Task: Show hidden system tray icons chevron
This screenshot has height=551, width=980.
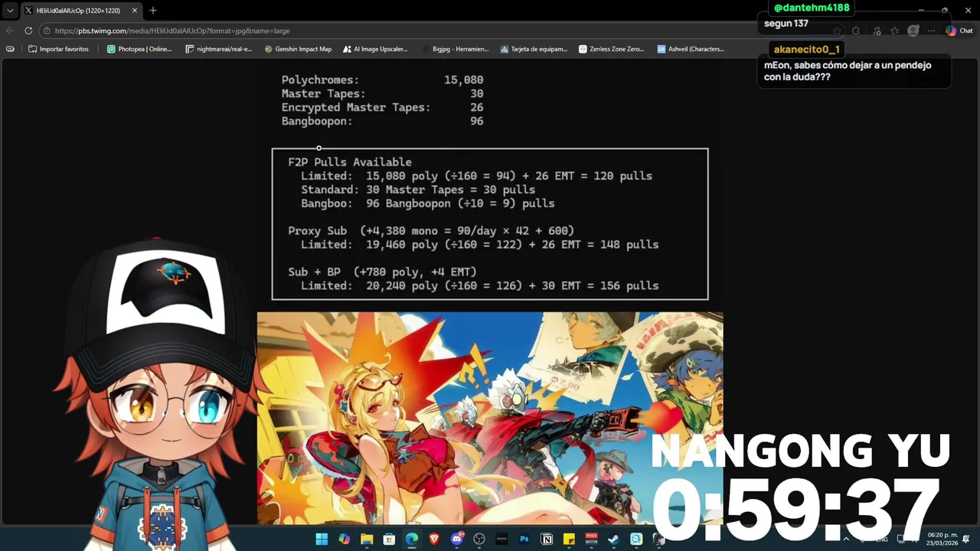Action: coord(846,540)
